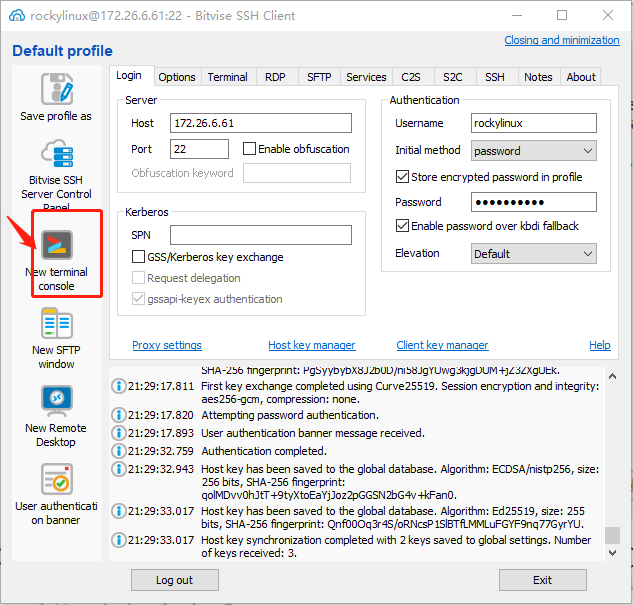Click the SPN input field
633x605 pixels.
click(261, 235)
